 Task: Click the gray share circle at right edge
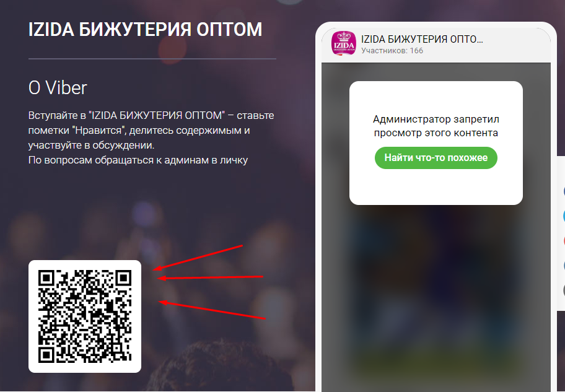click(563, 289)
